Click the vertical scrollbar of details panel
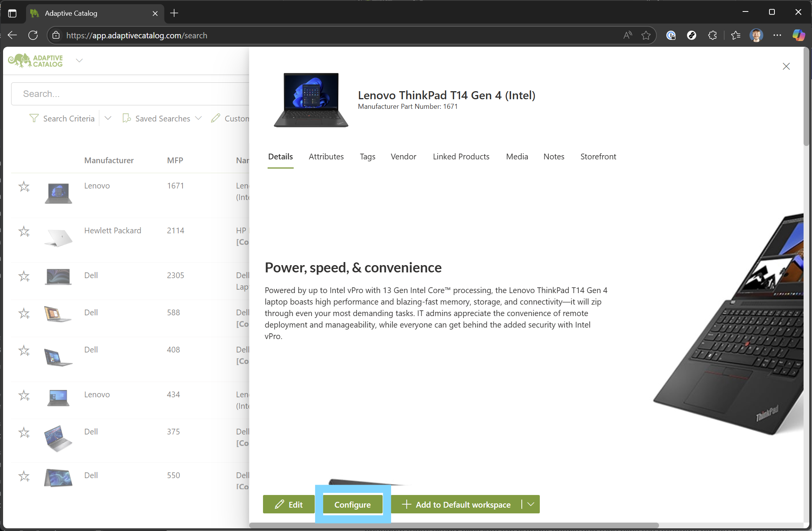This screenshot has height=531, width=812. click(807, 96)
